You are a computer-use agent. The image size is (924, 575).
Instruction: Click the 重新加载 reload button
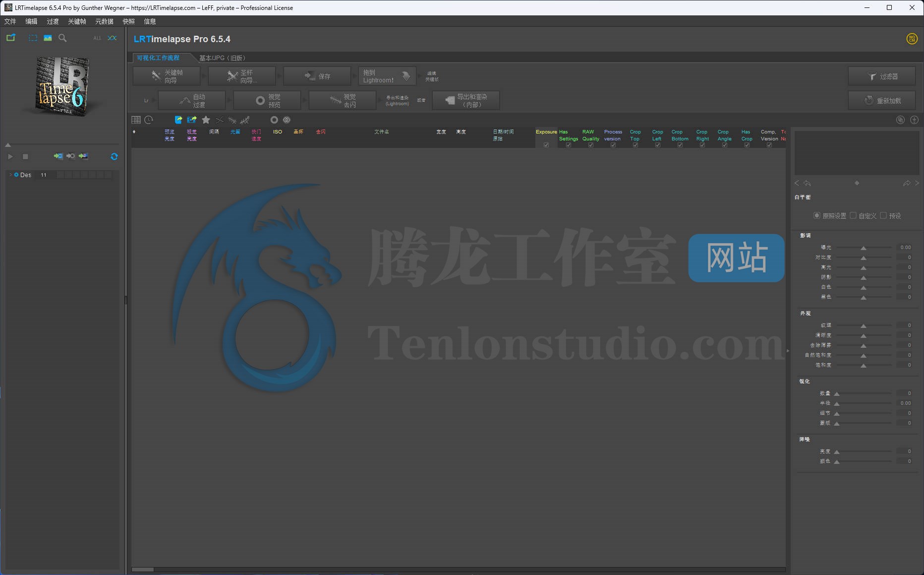882,101
